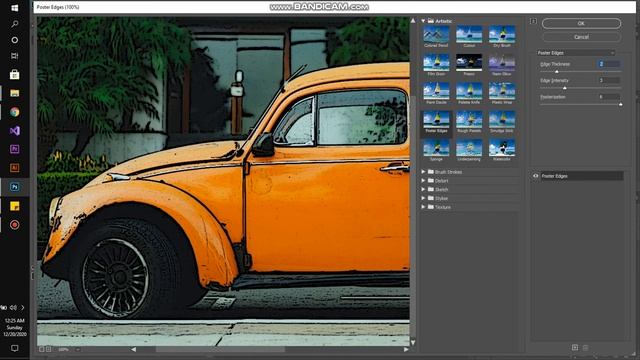Expand the Brush Strokes folder

pos(423,172)
